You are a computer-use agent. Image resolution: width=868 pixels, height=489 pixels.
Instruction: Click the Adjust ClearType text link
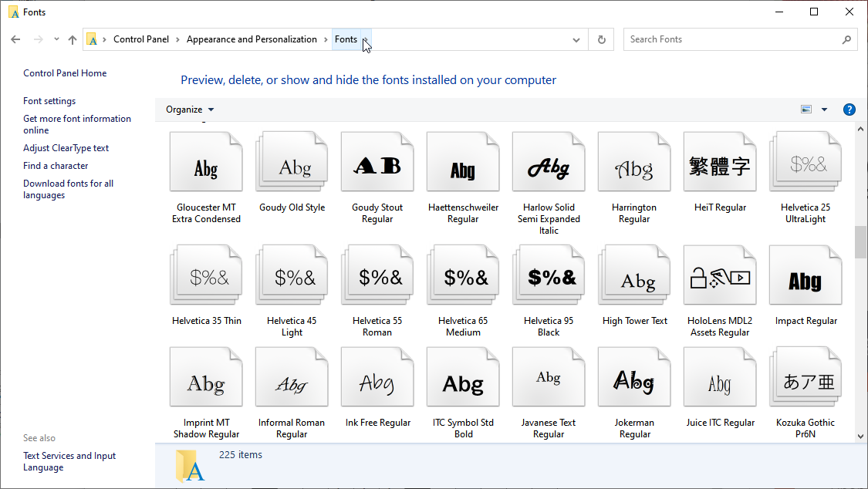click(x=66, y=148)
